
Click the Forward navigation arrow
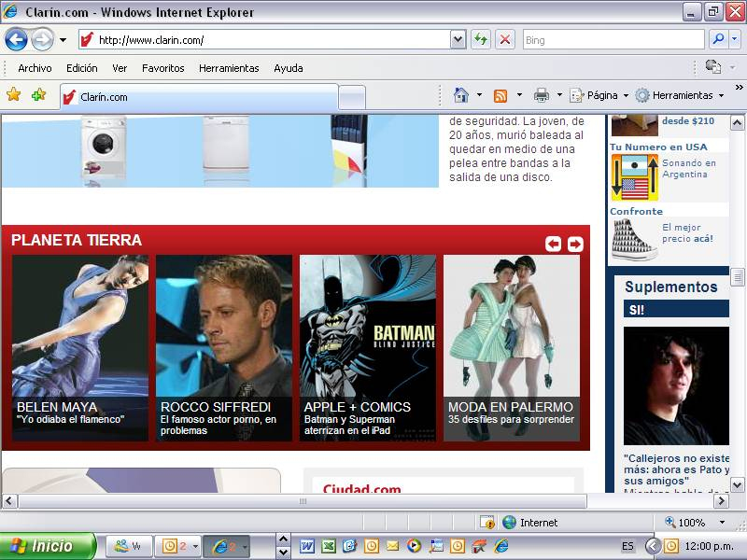click(42, 39)
